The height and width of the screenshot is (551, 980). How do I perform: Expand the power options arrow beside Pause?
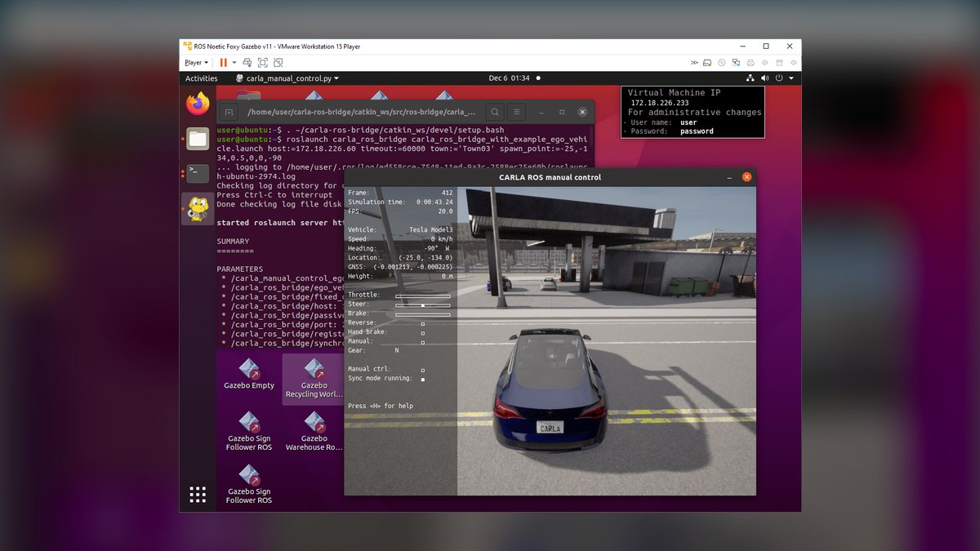pyautogui.click(x=234, y=62)
